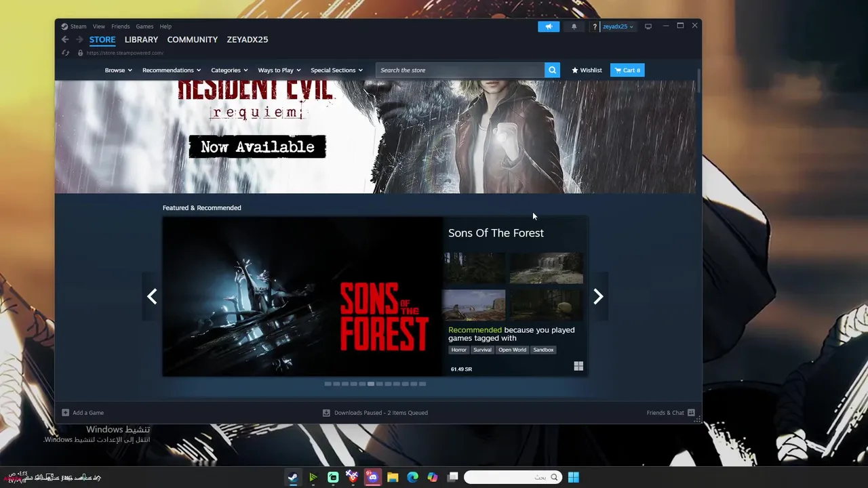Open the Windows Start menu
This screenshot has width=868, height=488.
[x=574, y=477]
